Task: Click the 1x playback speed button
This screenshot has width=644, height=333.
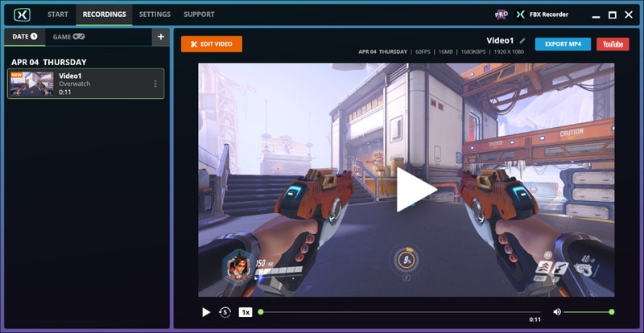Action: pyautogui.click(x=246, y=312)
